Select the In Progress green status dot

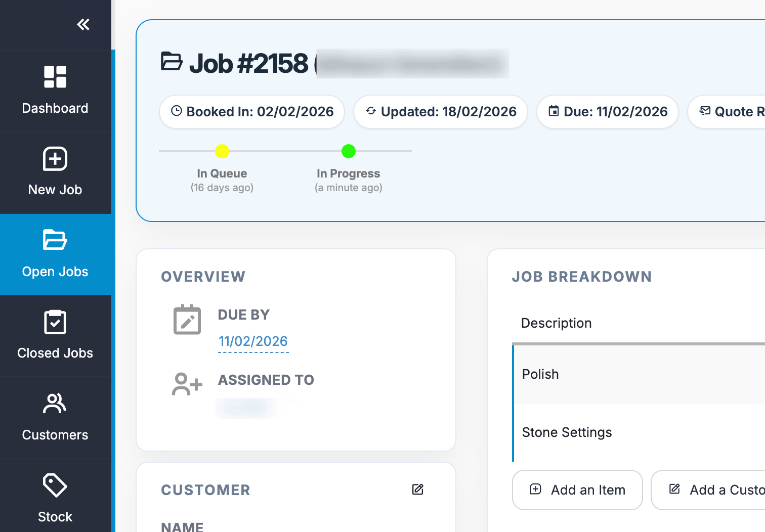click(349, 151)
